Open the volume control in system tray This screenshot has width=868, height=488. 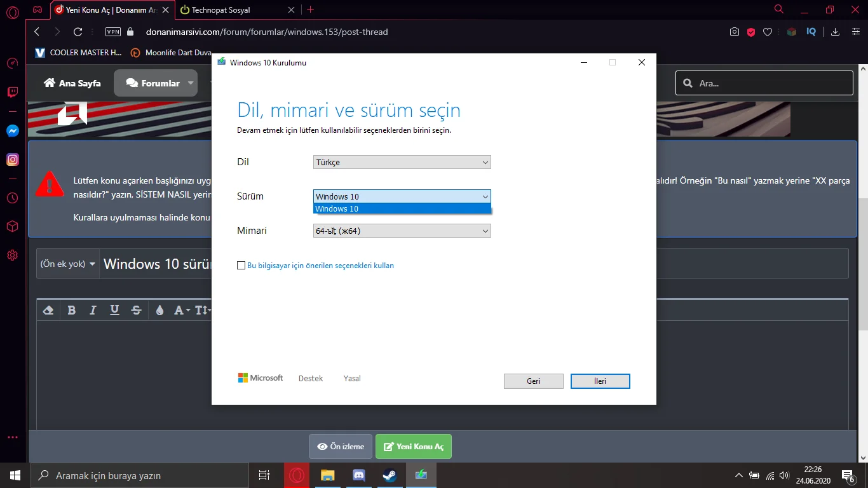[x=784, y=475]
